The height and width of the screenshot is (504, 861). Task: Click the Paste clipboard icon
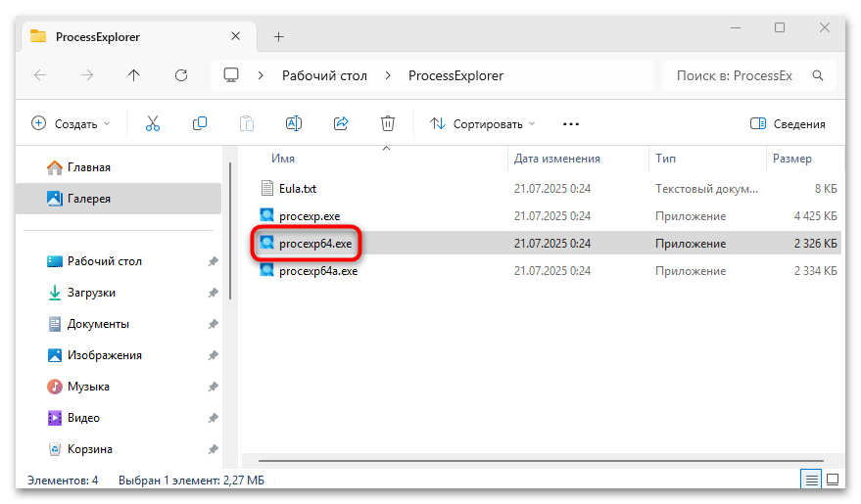point(247,124)
